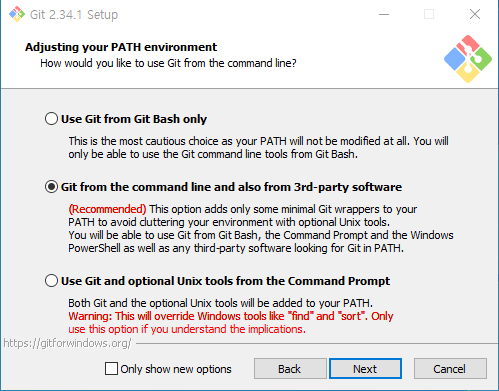Click the disabled maximize icon in the title bar

pos(429,14)
